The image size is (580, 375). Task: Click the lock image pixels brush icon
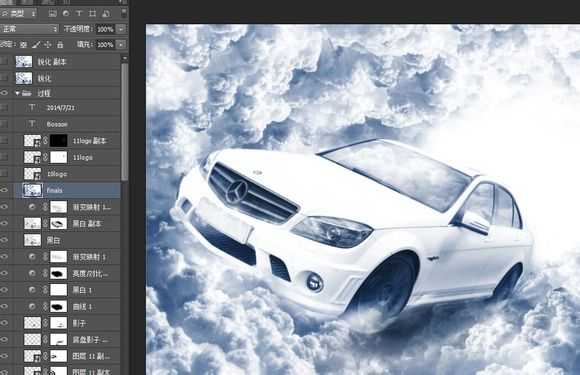pos(36,45)
